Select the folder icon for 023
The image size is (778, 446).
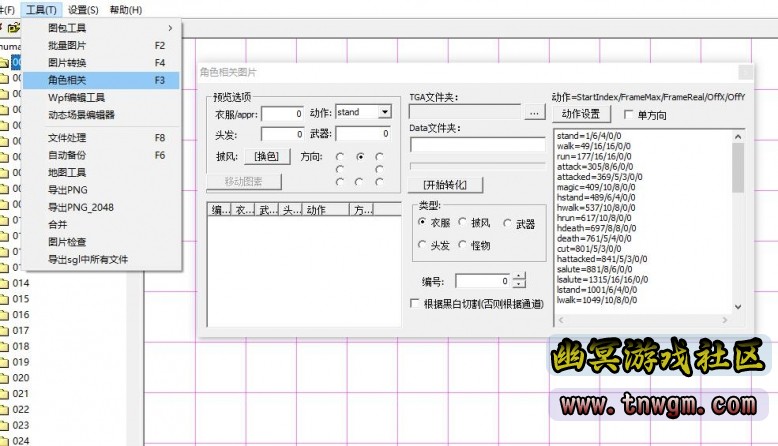pyautogui.click(x=4, y=426)
